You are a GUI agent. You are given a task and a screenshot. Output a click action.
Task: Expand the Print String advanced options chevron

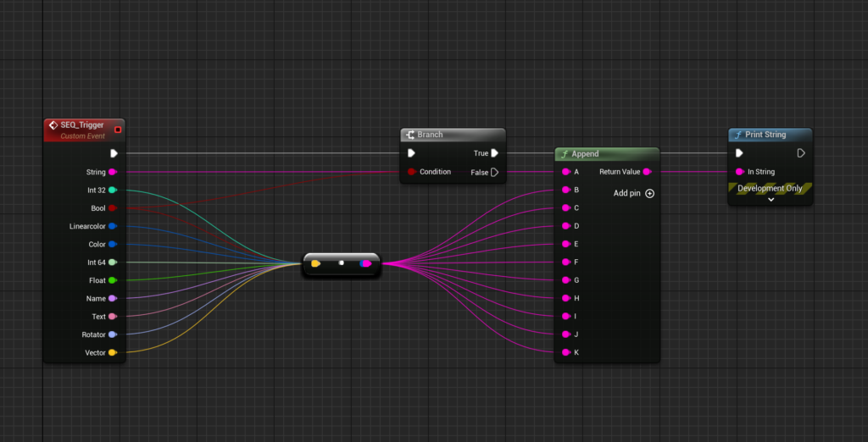(771, 200)
